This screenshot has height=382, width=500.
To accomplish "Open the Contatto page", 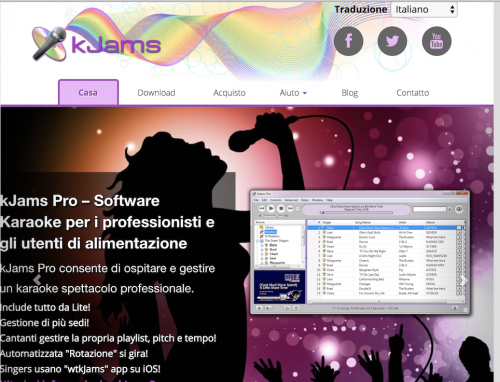I will (413, 93).
